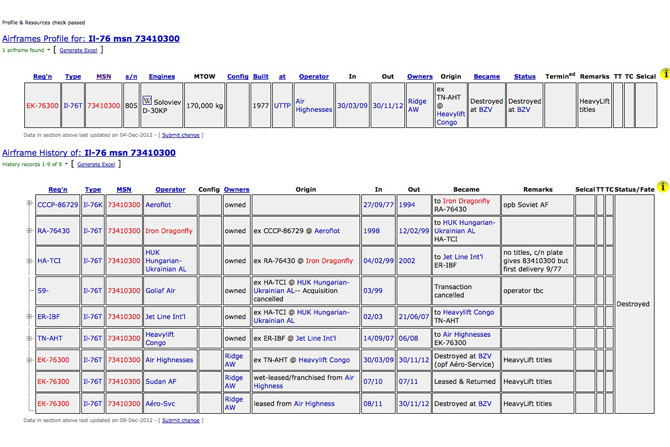Sort profile table by Type column
The image size is (670, 447).
[73, 76]
